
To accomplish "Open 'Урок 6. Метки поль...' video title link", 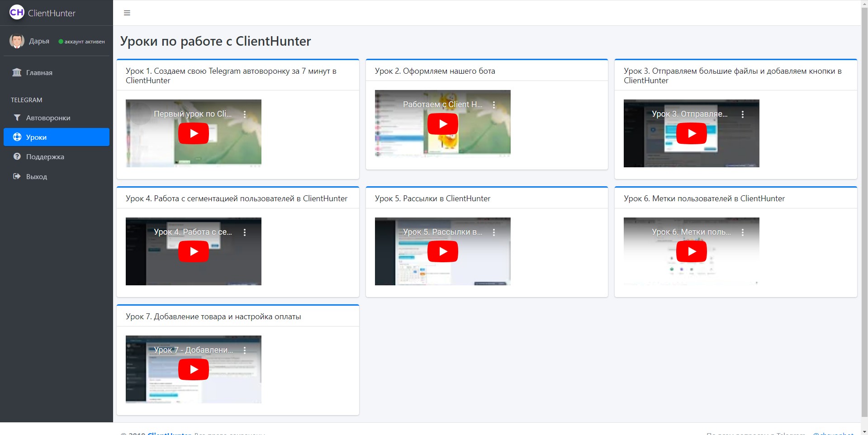I will pyautogui.click(x=691, y=232).
